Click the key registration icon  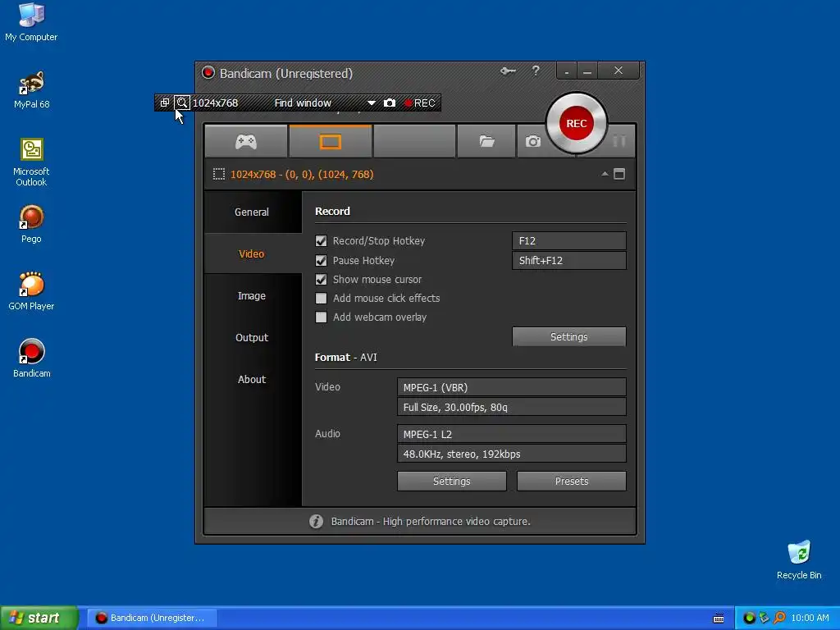(508, 71)
